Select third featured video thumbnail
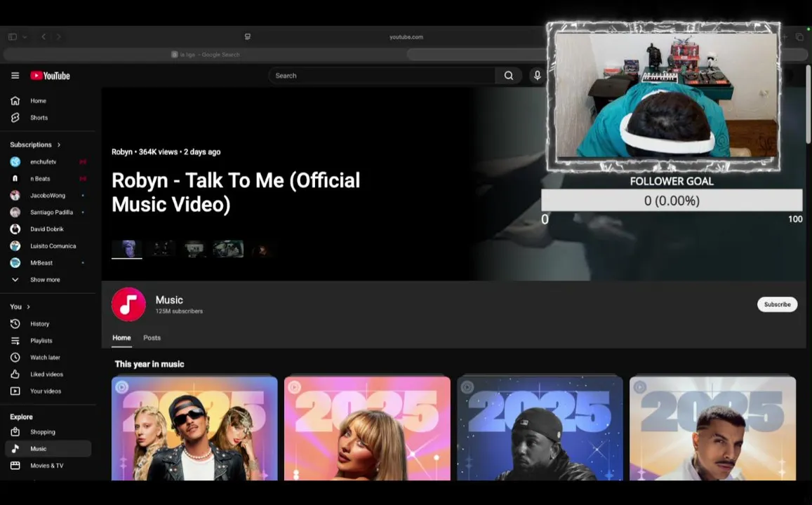This screenshot has width=812, height=505. click(194, 249)
